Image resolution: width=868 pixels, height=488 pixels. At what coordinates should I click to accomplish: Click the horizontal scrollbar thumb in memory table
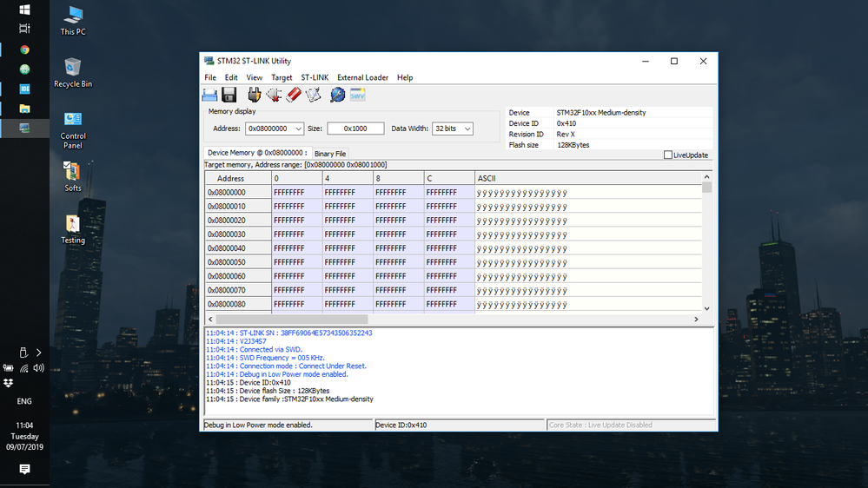pos(292,320)
